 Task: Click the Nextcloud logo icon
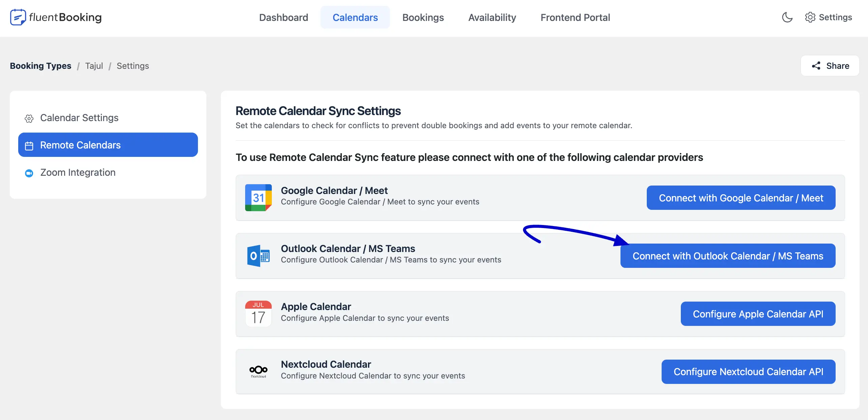258,371
